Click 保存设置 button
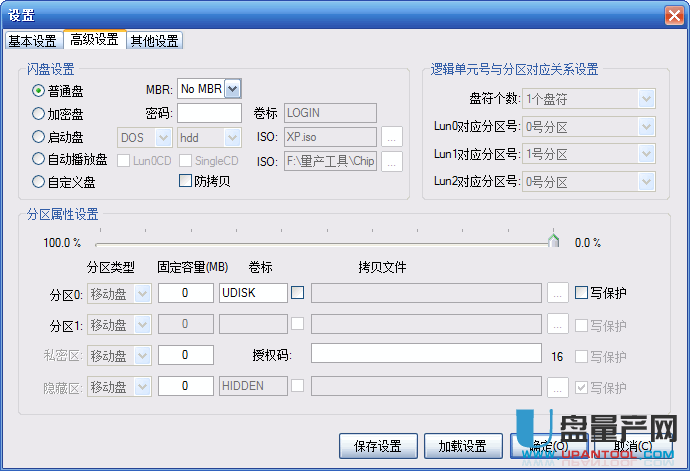690x471 pixels. (x=378, y=446)
